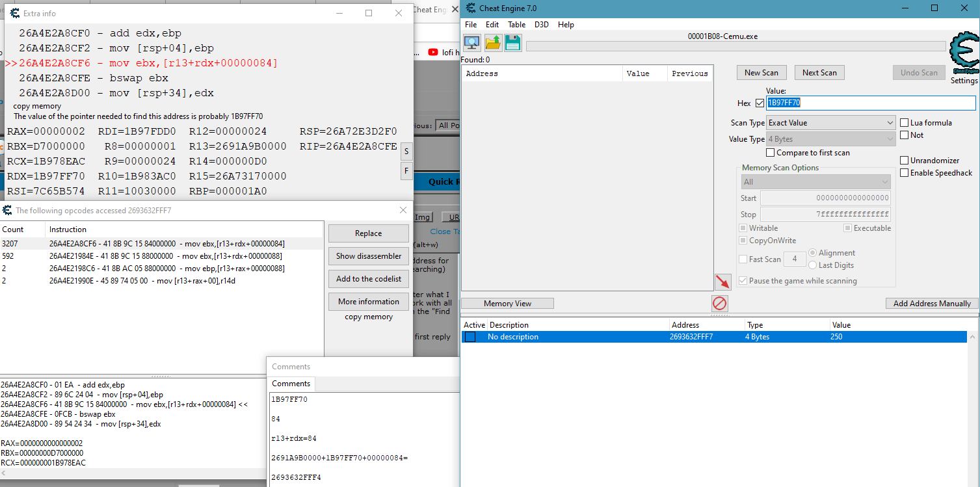Switch to the Comments tab
Image resolution: width=980 pixels, height=487 pixels.
291,384
